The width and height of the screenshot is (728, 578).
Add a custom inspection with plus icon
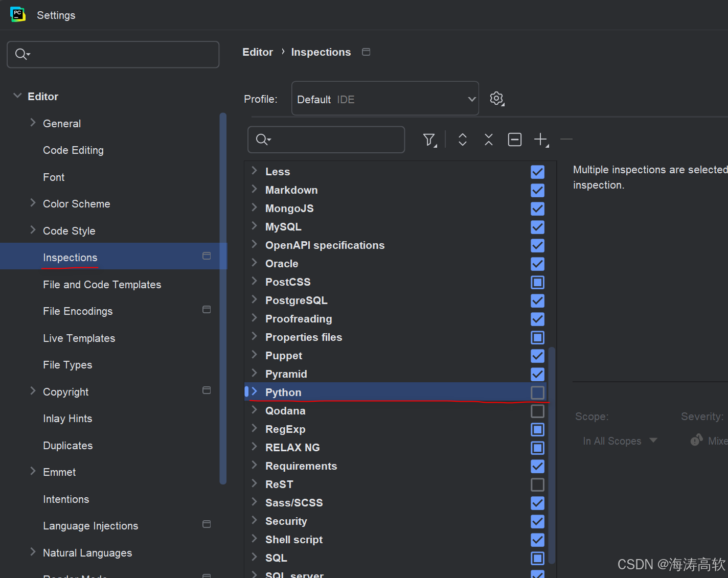[541, 140]
